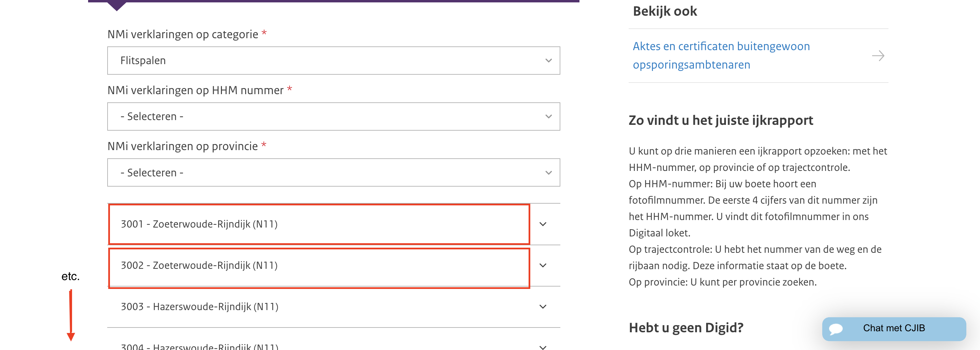The width and height of the screenshot is (980, 350).
Task: Select the 3002 - Zoeterwoude-Rijndijk (N11) entry
Action: click(199, 265)
